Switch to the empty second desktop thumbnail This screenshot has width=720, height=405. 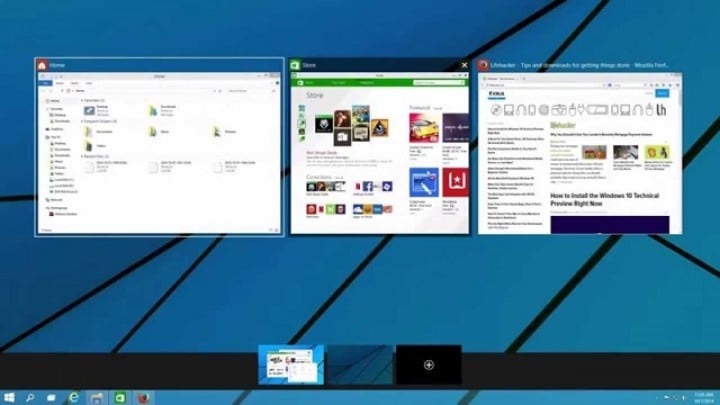(360, 365)
